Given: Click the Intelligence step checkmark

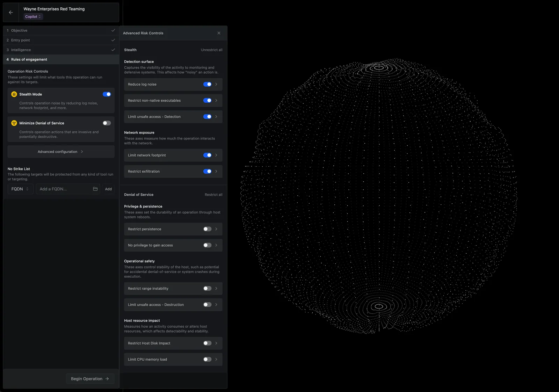Looking at the screenshot, I should [x=113, y=50].
